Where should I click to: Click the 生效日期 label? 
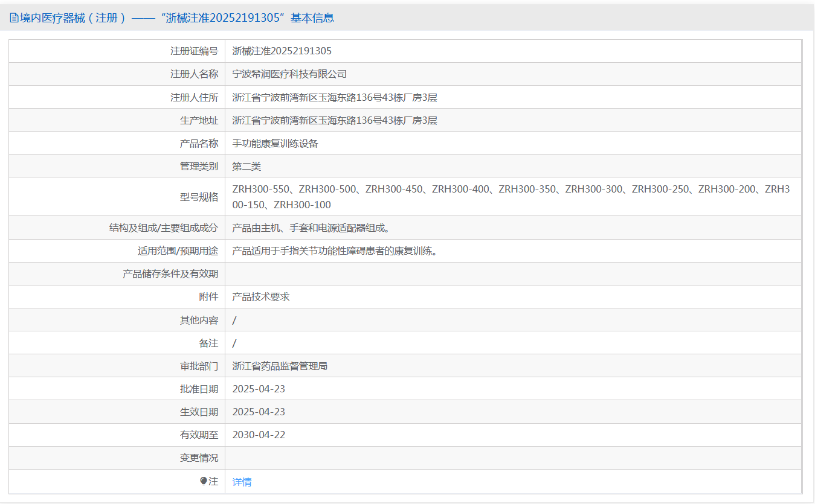coord(199,412)
